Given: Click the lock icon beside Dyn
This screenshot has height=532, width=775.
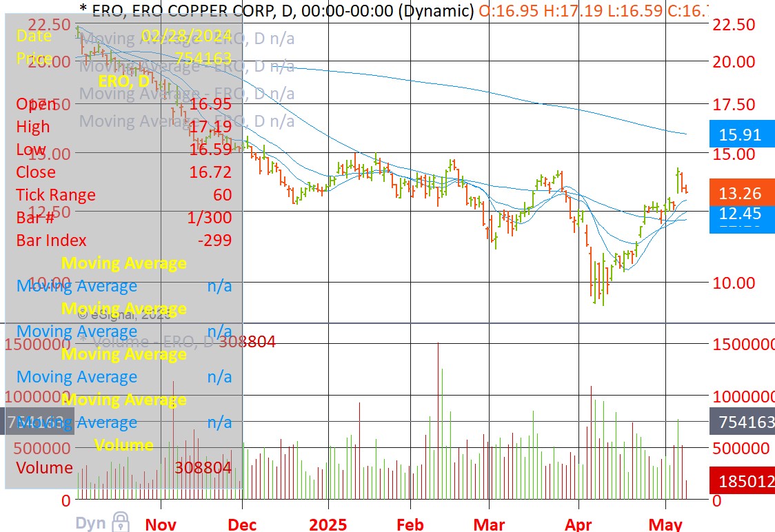Looking at the screenshot, I should [121, 522].
